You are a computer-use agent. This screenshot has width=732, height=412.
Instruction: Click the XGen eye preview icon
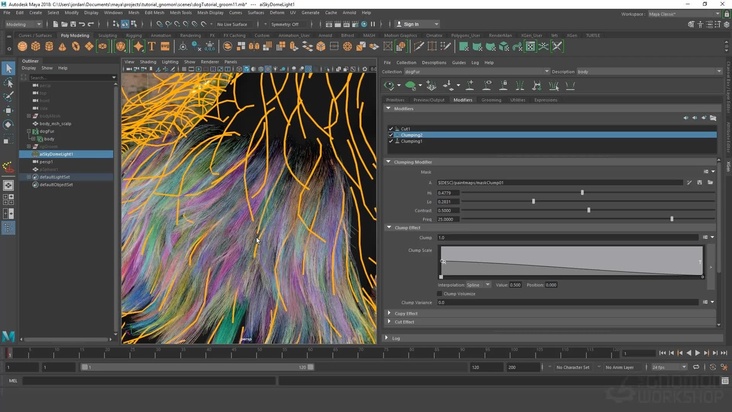(x=391, y=86)
